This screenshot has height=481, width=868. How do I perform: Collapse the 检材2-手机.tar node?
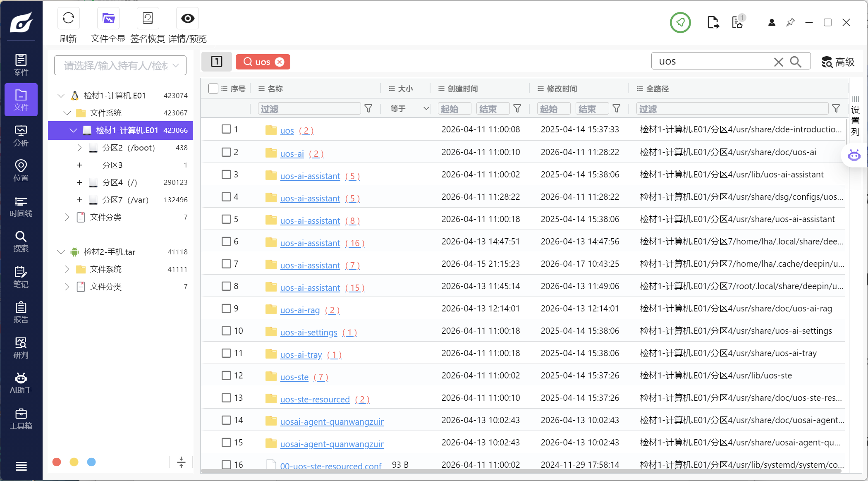tap(61, 252)
